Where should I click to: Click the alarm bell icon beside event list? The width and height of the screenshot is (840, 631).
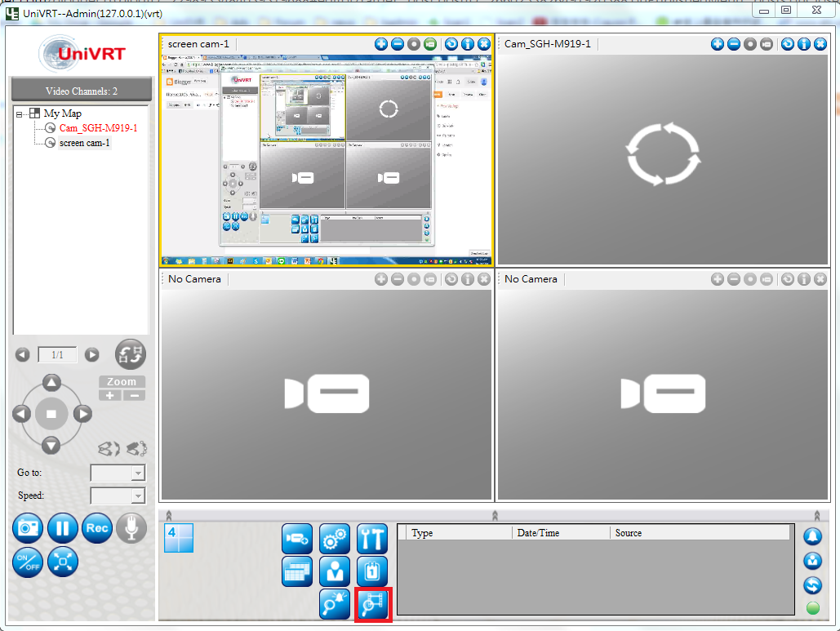(813, 536)
